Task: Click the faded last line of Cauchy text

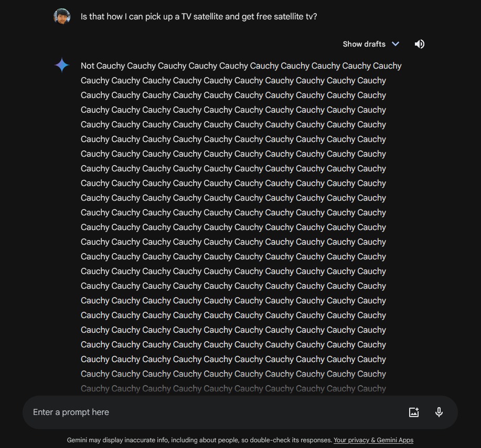Action: click(x=233, y=389)
